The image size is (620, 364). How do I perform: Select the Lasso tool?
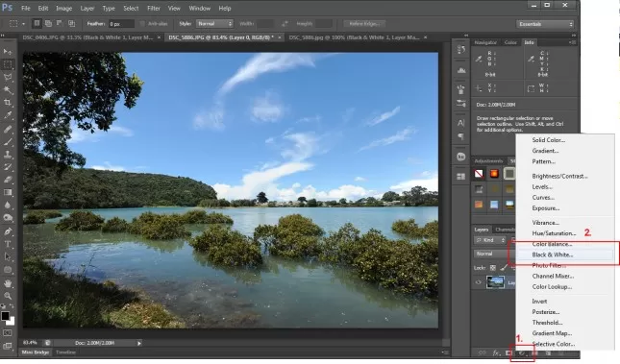(8, 77)
